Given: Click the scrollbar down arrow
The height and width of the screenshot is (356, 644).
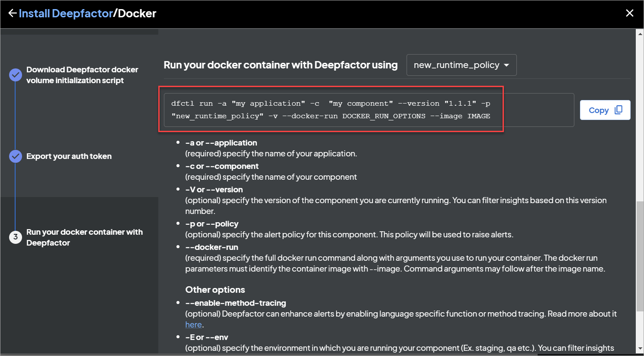Looking at the screenshot, I should (x=640, y=349).
